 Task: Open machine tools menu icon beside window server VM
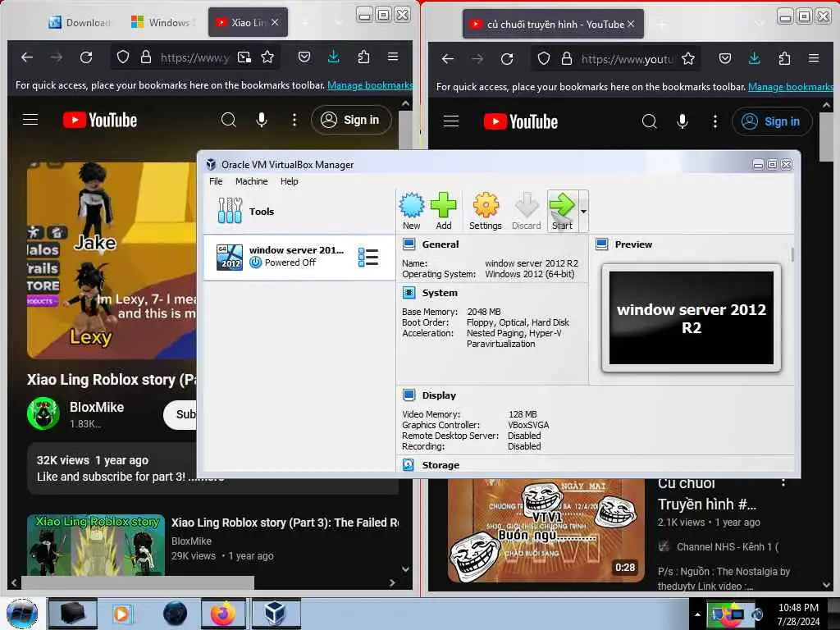click(x=368, y=257)
